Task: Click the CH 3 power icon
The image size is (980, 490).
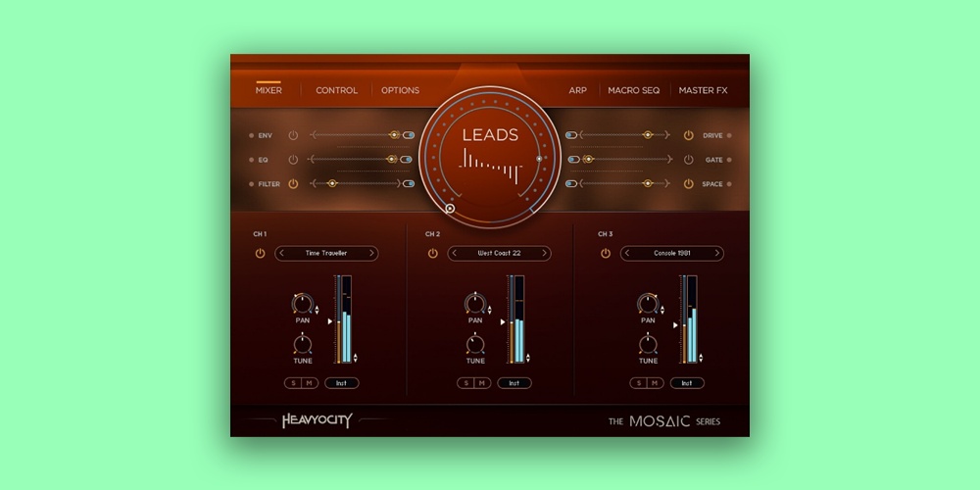Action: point(605,254)
